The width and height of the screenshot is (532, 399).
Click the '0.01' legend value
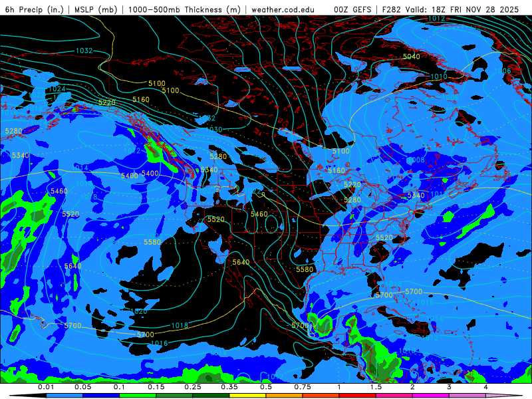46,387
